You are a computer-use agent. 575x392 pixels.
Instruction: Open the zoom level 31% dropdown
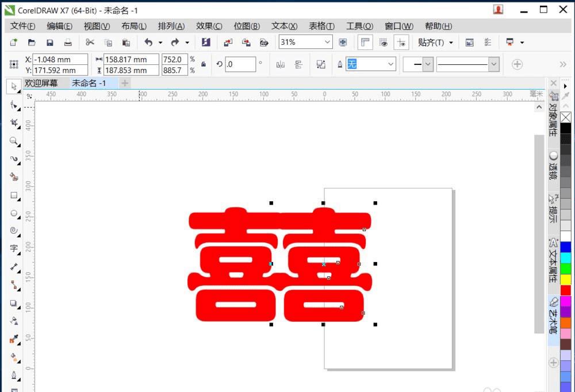coord(327,42)
